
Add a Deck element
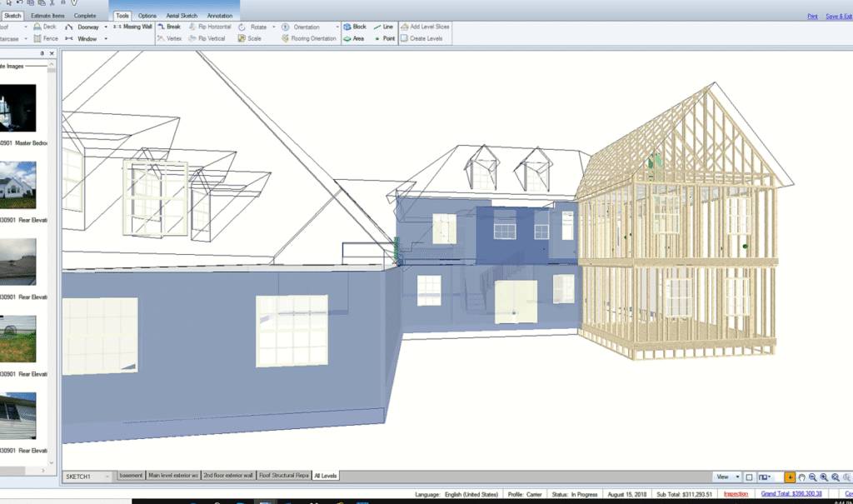click(45, 27)
